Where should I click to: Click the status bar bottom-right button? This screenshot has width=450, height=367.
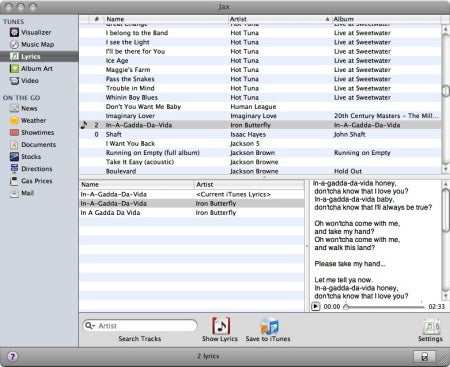click(424, 357)
